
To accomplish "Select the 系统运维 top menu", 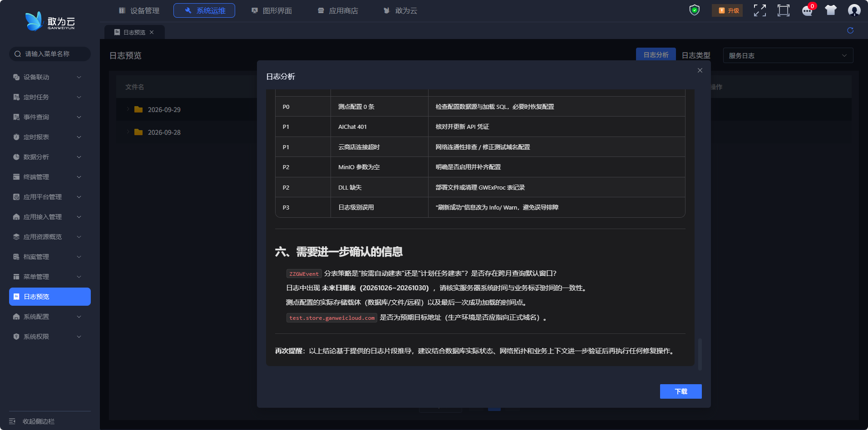I will click(204, 10).
